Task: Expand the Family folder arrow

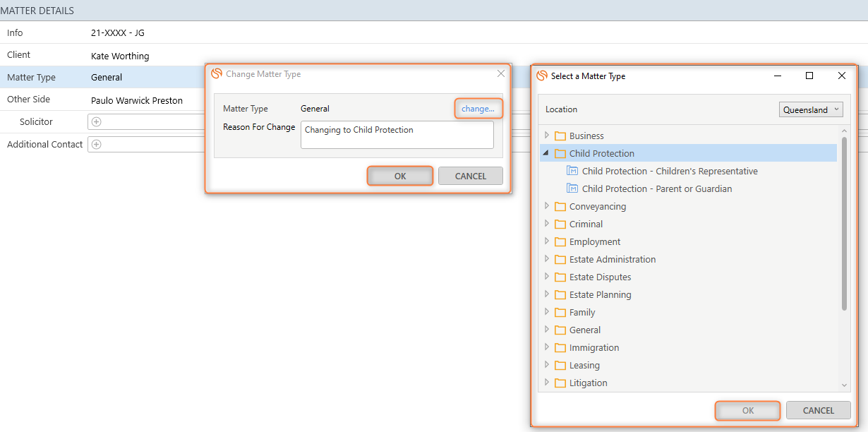Action: [546, 312]
